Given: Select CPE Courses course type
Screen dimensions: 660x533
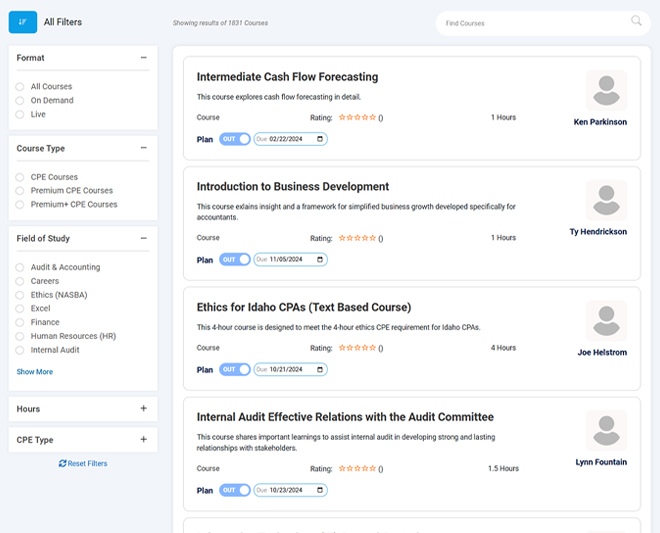Looking at the screenshot, I should [x=20, y=177].
